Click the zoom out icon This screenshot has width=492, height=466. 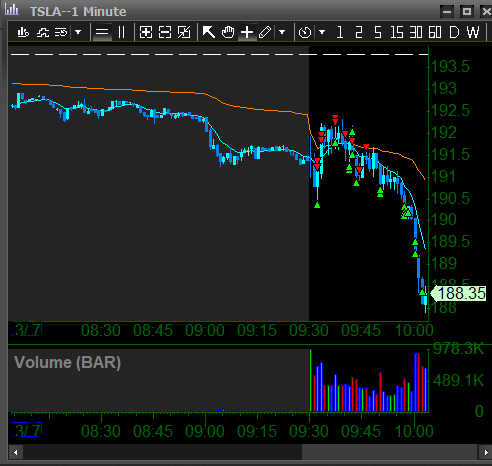[x=165, y=32]
